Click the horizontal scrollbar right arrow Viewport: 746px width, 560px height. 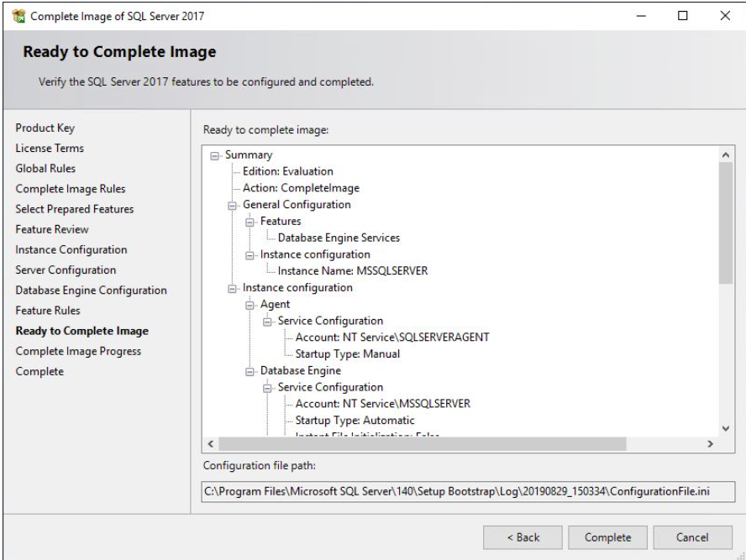[x=711, y=444]
